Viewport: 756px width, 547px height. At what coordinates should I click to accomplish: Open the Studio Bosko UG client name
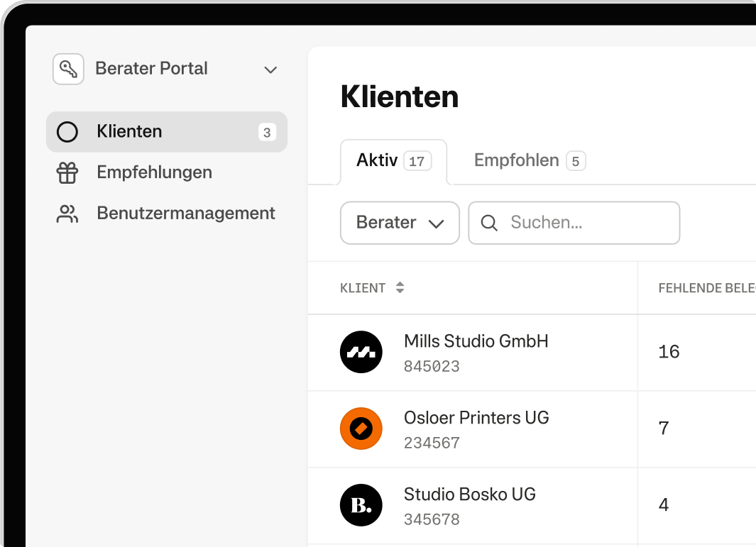[469, 494]
